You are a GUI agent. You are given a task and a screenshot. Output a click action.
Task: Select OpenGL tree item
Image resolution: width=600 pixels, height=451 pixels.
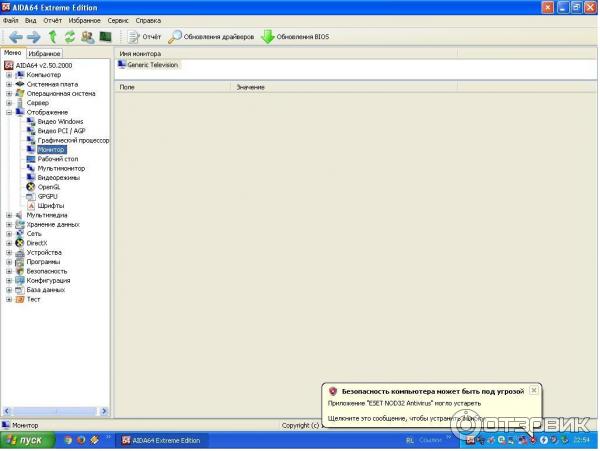pos(49,187)
